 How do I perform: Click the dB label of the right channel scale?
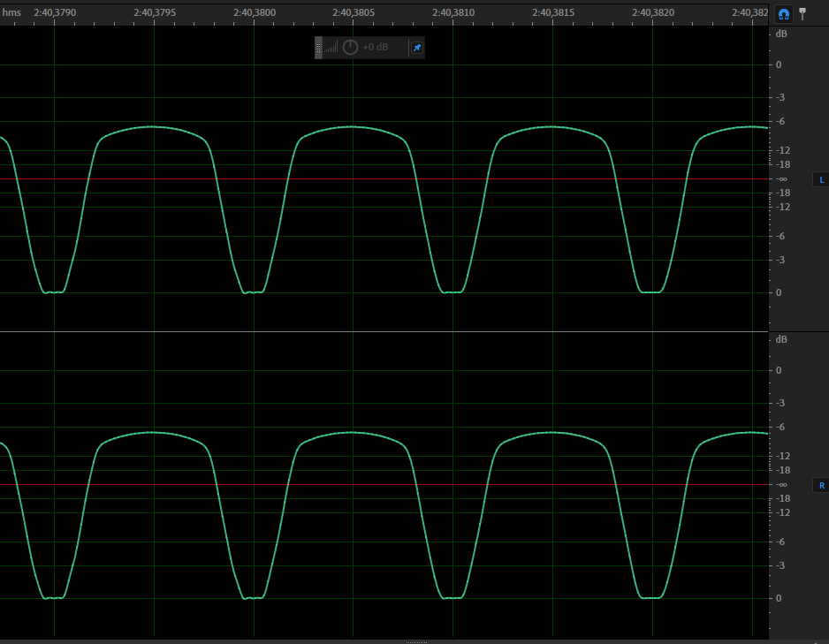[780, 340]
